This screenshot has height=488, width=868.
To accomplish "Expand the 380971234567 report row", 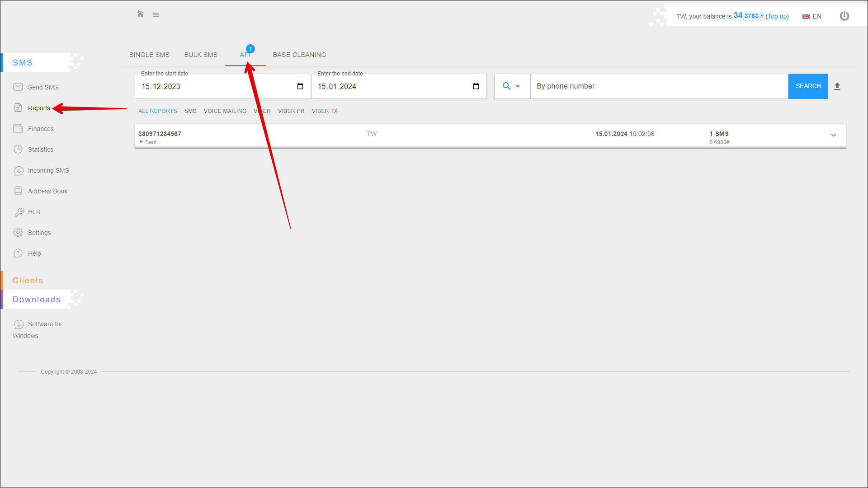I will (x=833, y=135).
